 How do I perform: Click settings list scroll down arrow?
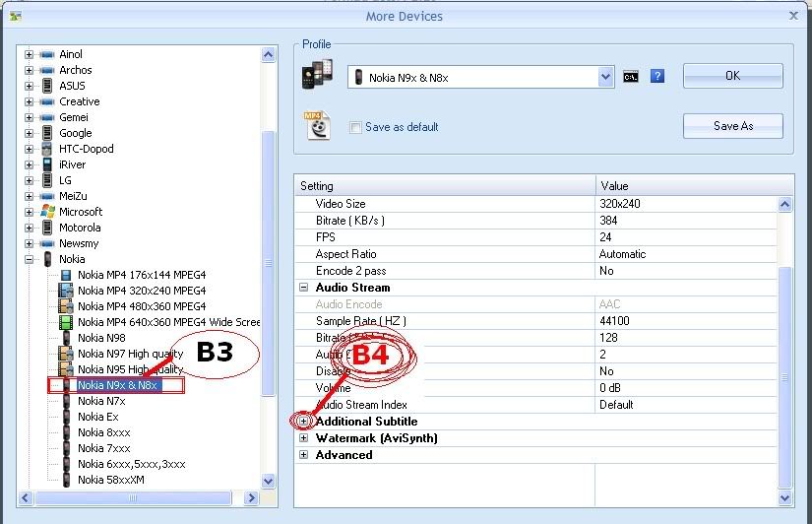[x=784, y=498]
